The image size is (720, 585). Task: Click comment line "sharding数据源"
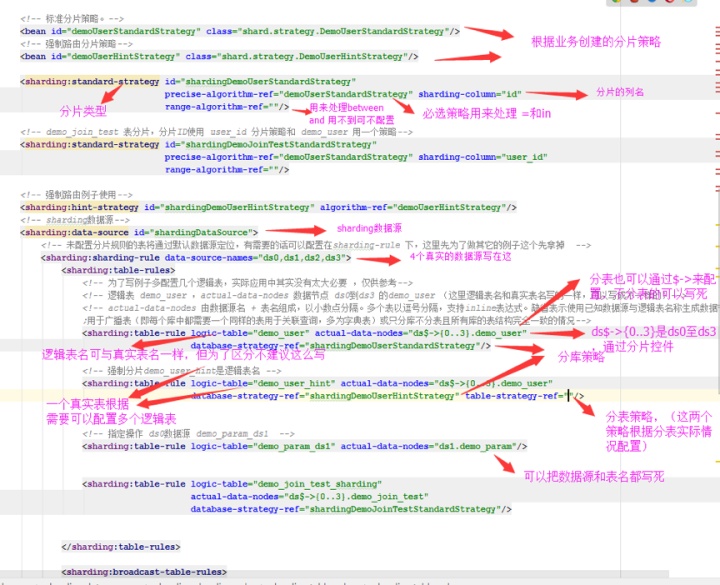(x=75, y=220)
